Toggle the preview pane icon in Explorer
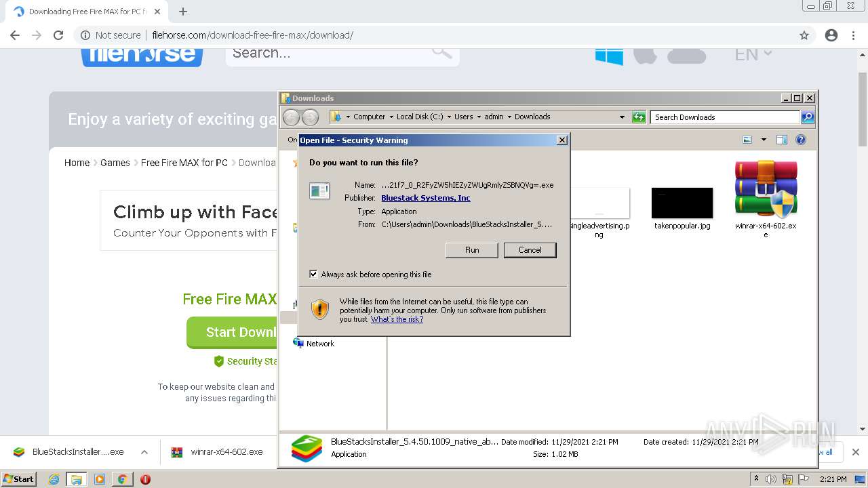 pos(781,140)
